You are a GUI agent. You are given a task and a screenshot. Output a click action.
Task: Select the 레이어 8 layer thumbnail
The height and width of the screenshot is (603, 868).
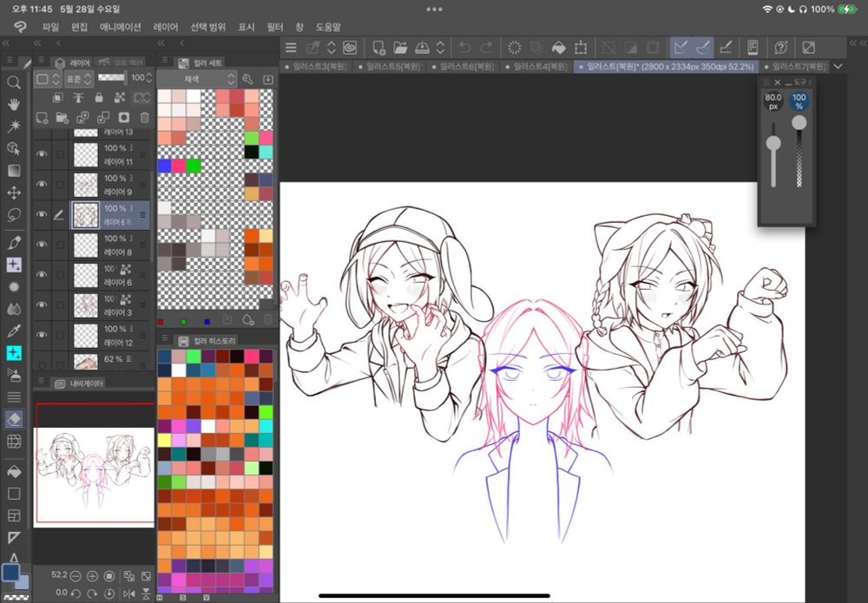coord(86,245)
